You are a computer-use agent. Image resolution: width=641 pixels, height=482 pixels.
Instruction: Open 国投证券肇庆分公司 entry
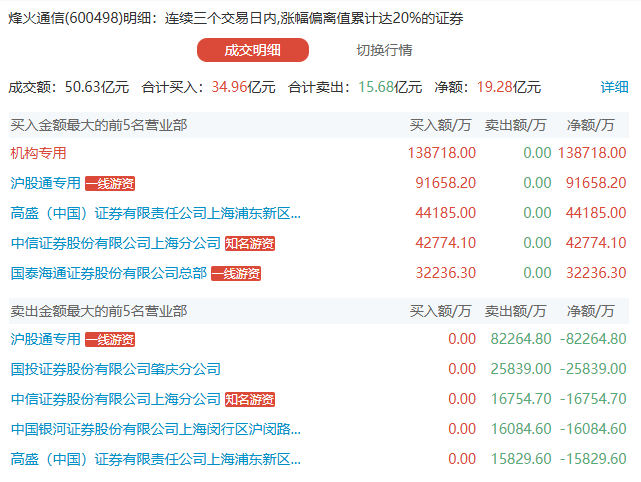tap(115, 369)
